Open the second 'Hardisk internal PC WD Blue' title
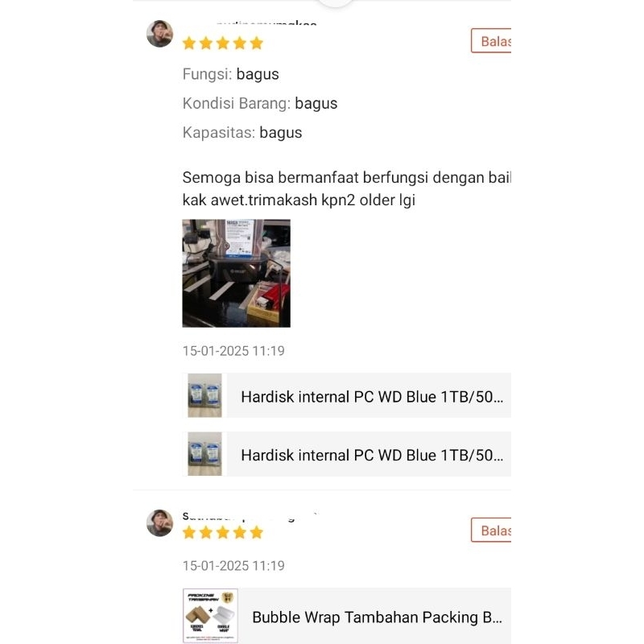The image size is (644, 644). point(372,455)
